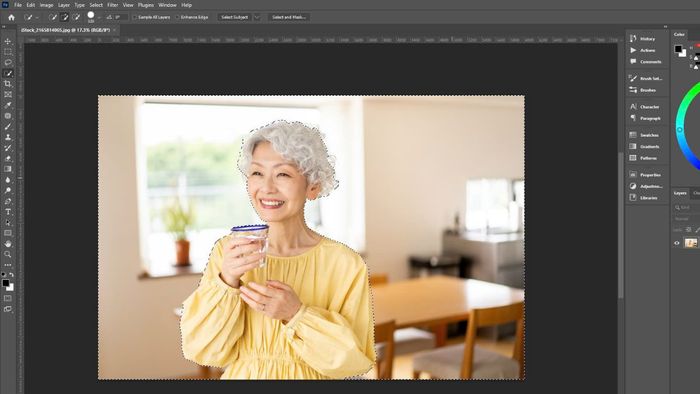Toggle layer visibility eye icon

tap(677, 243)
